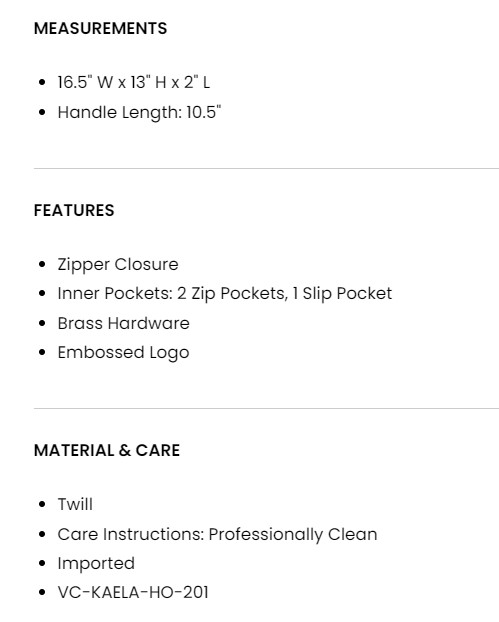Screen dimensions: 499x622
Task: Click the Imported list item
Action: 96,564
